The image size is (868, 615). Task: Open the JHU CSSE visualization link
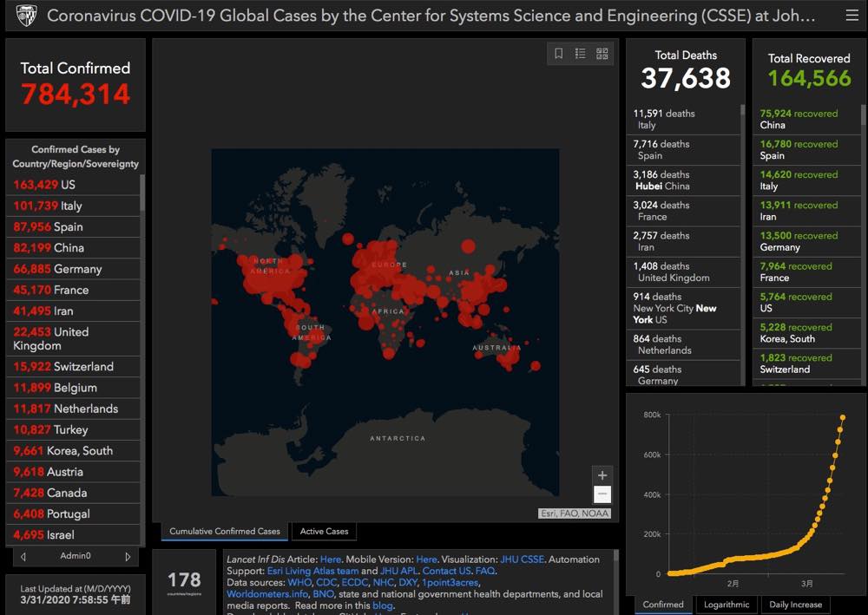pyautogui.click(x=522, y=559)
